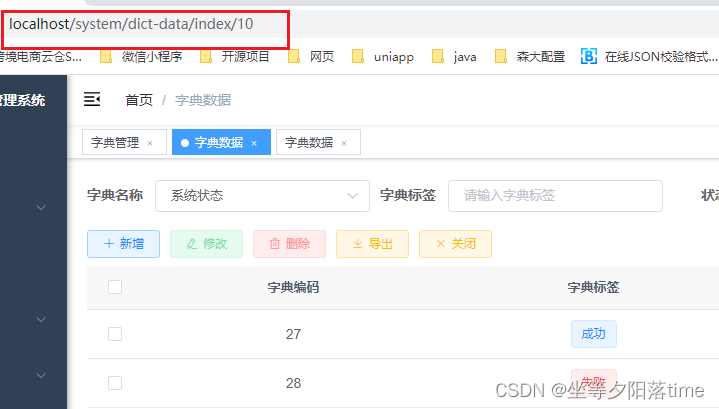This screenshot has width=719, height=409.
Task: Check the row with 字典编码 28
Action: pos(115,383)
